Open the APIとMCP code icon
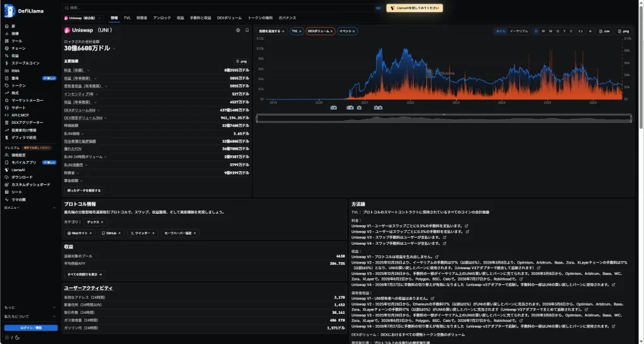The image size is (644, 344). (6, 115)
